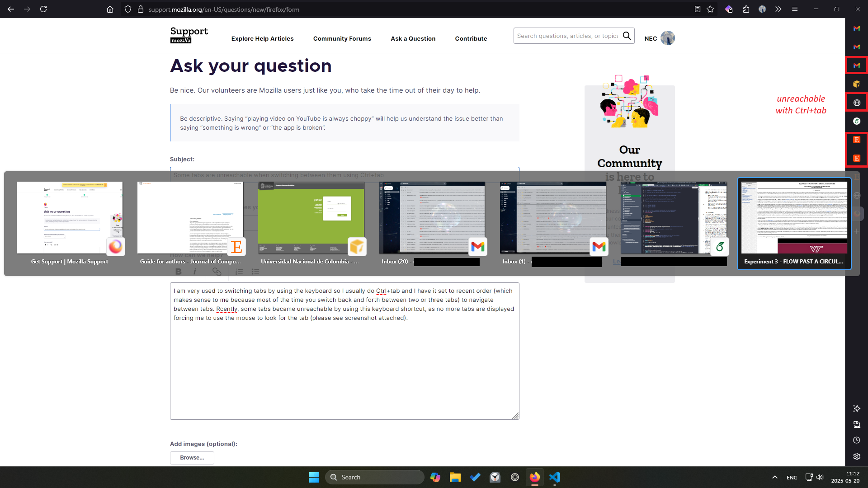Switch to Get Support | Mozilla Support preview
The image size is (868, 488).
coord(70,223)
